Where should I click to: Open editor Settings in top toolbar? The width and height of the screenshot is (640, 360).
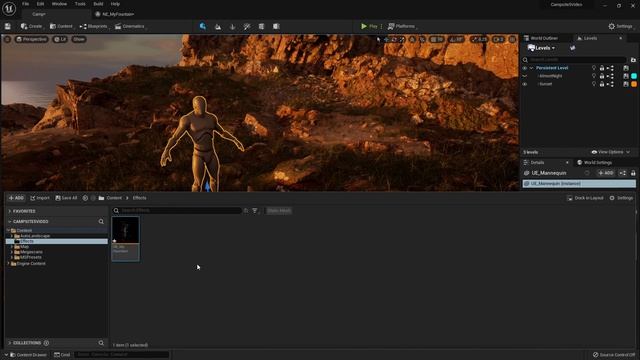621,27
